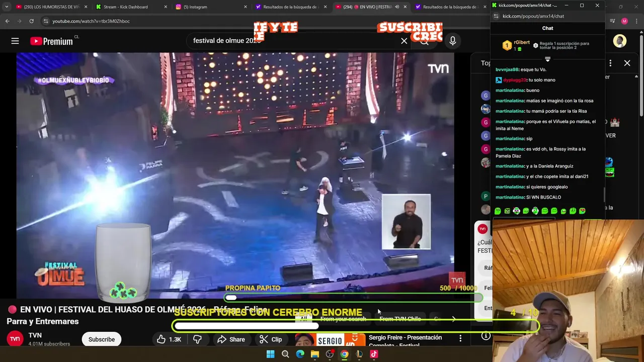Open Chrome media control icon

[612, 21]
